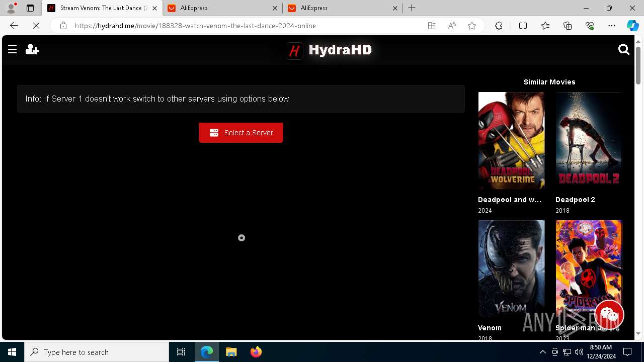Click the scrollbar down arrow
The width and height of the screenshot is (644, 362).
(x=638, y=333)
